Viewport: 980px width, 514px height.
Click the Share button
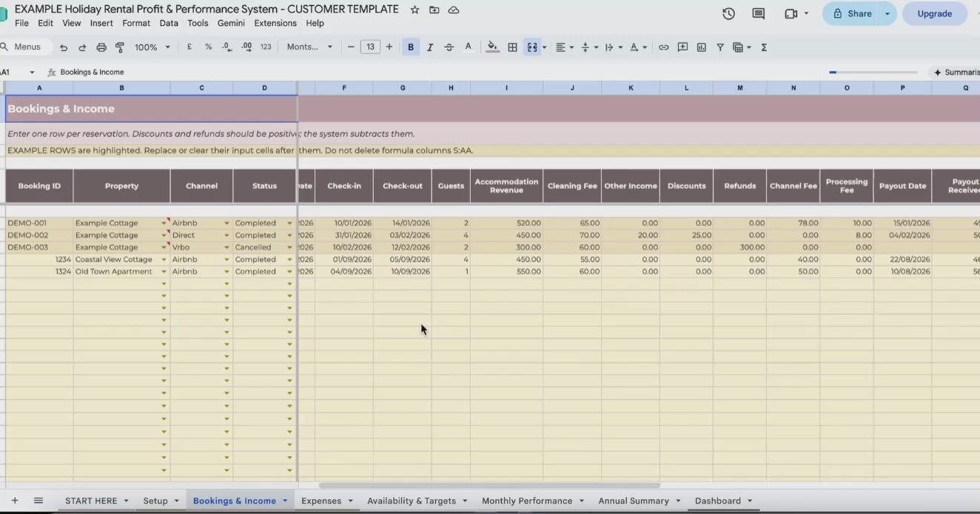[x=852, y=13]
